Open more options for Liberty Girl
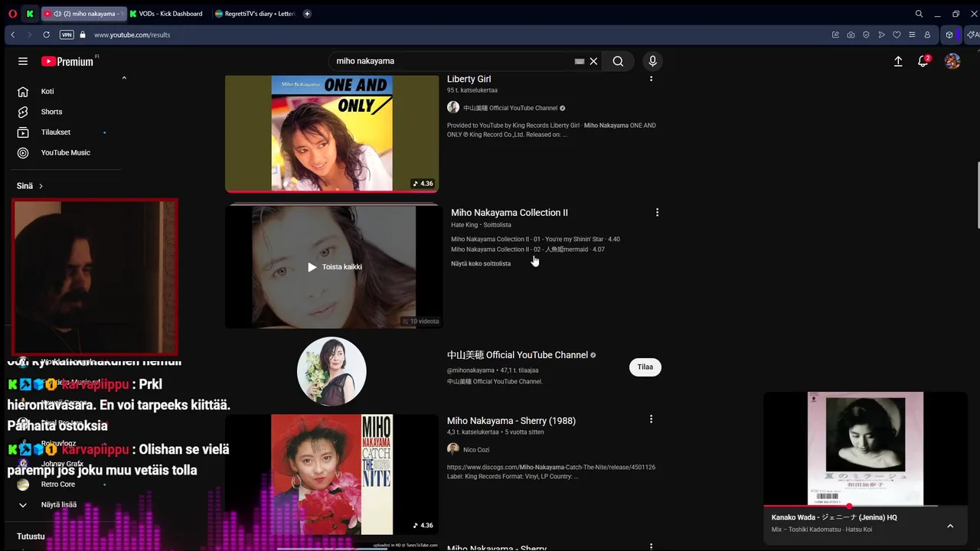 coord(652,78)
